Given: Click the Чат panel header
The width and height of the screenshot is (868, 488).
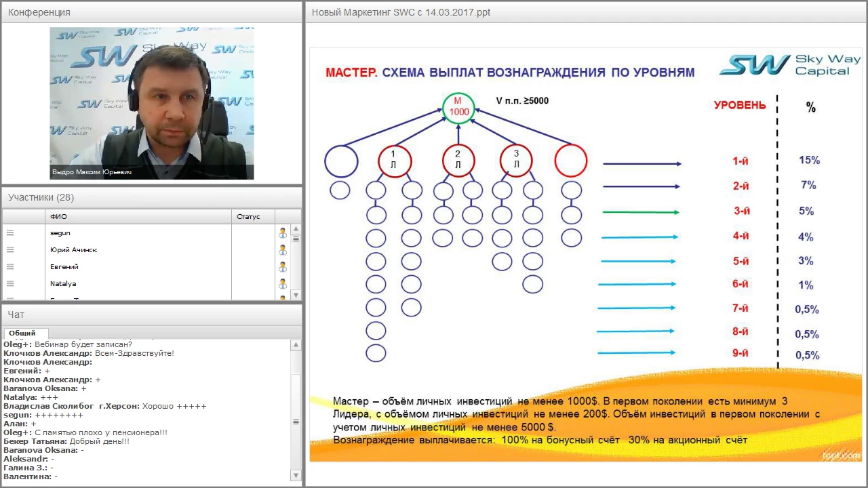Looking at the screenshot, I should pos(152,314).
